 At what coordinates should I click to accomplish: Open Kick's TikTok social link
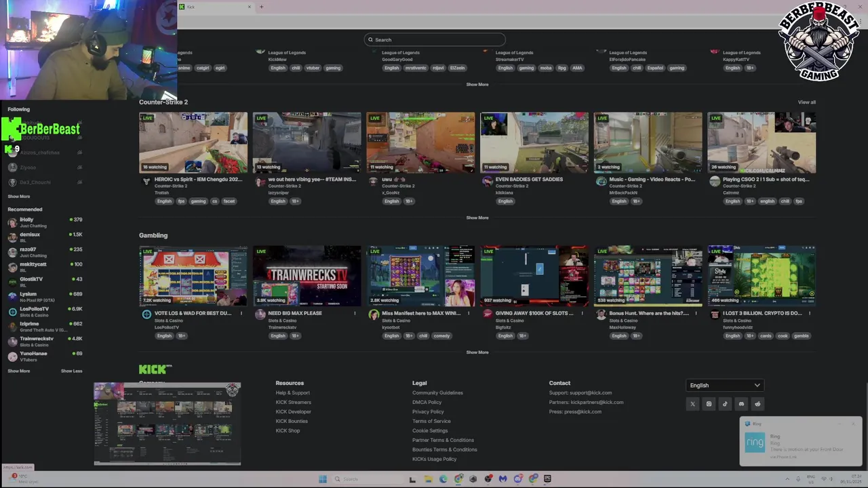point(725,404)
